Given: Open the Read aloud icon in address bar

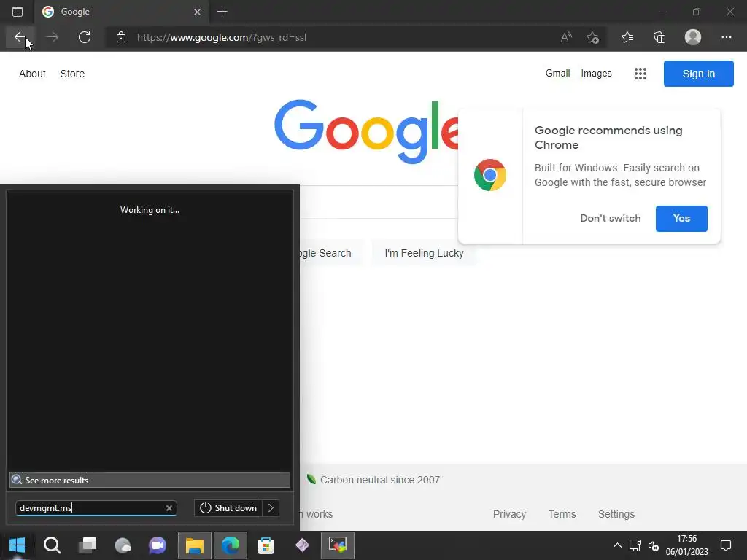Looking at the screenshot, I should [566, 37].
